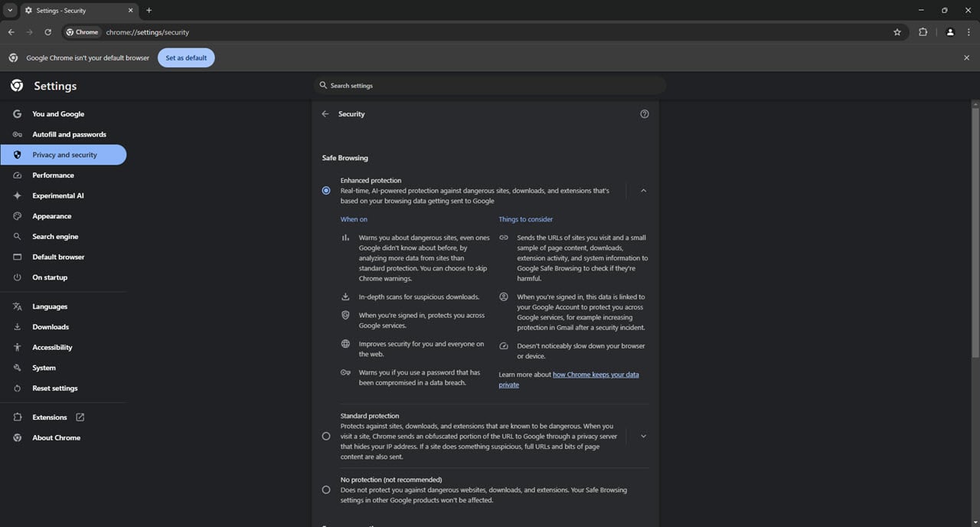This screenshot has width=980, height=527.
Task: Click the accessibility figure icon
Action: pyautogui.click(x=17, y=348)
